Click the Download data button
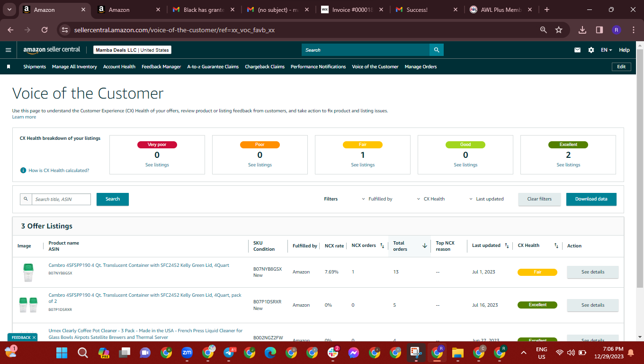644x364 pixels. [591, 199]
